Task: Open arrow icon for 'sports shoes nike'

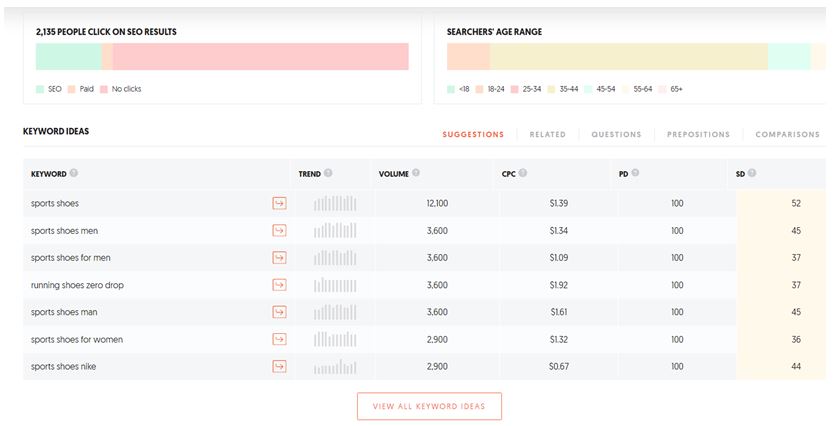Action: [x=279, y=367]
